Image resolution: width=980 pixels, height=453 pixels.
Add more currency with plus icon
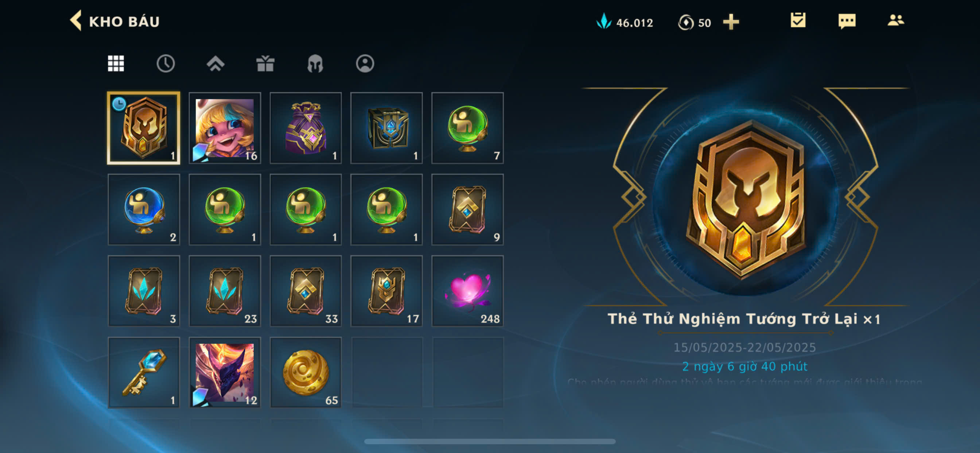pos(731,22)
